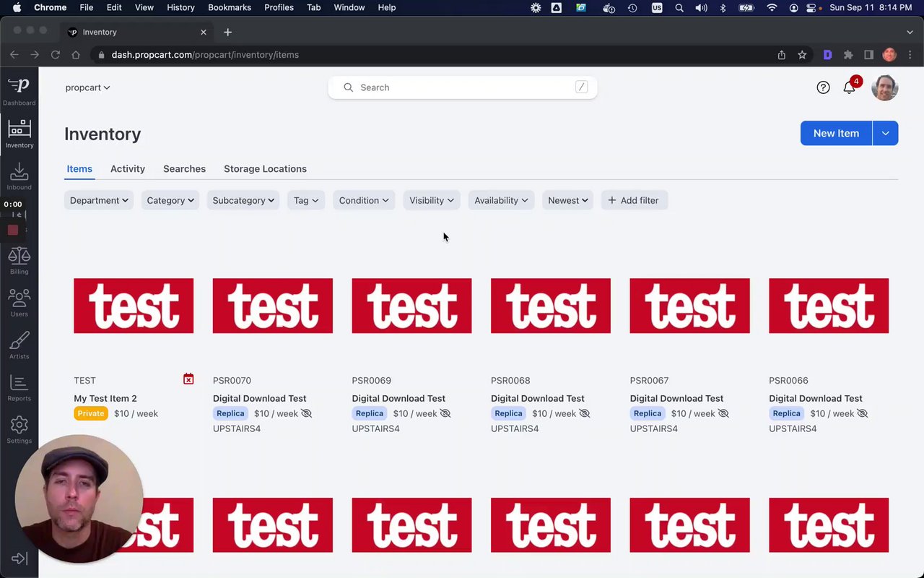Viewport: 924px width, 578px height.
Task: Change the Newest sort order dropdown
Action: coord(567,200)
